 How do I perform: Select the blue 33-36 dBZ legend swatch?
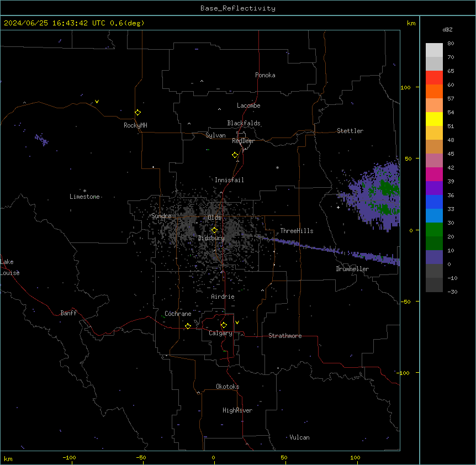434,202
